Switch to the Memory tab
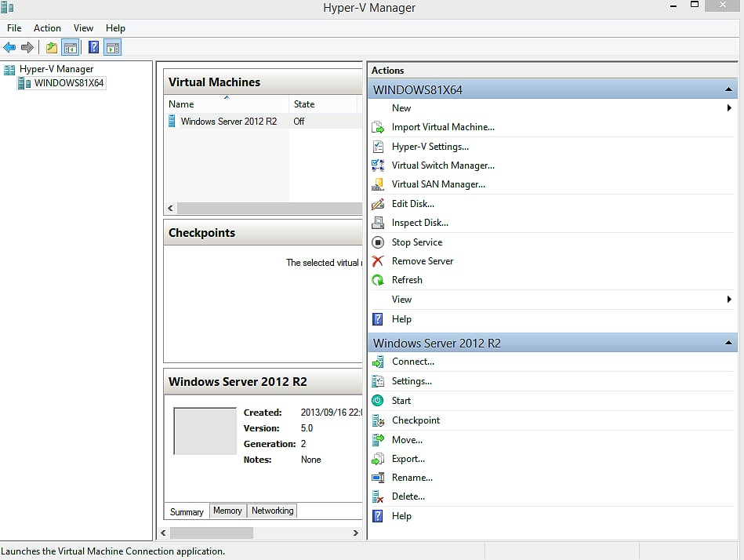The height and width of the screenshot is (560, 744). click(x=227, y=511)
